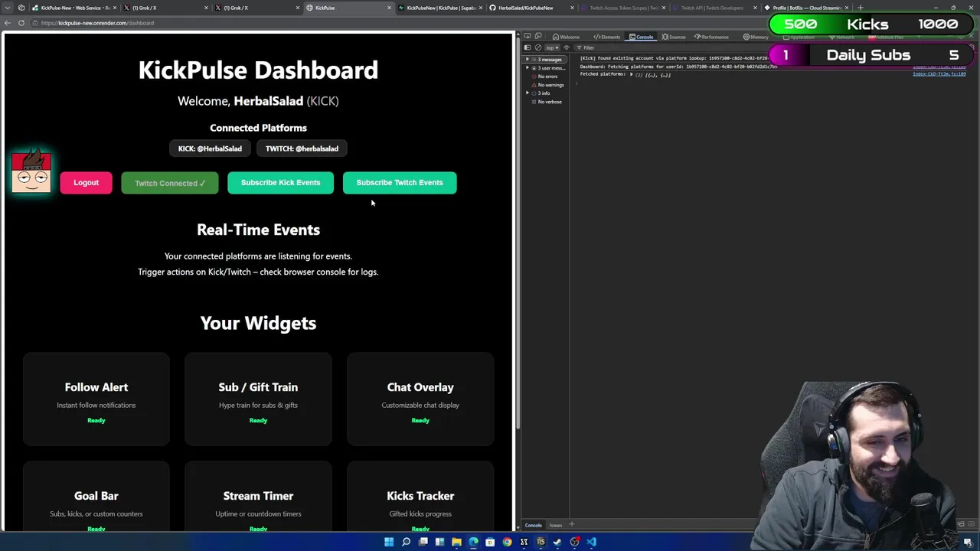The image size is (980, 551).
Task: Open the Windows Start menu
Action: point(389,542)
